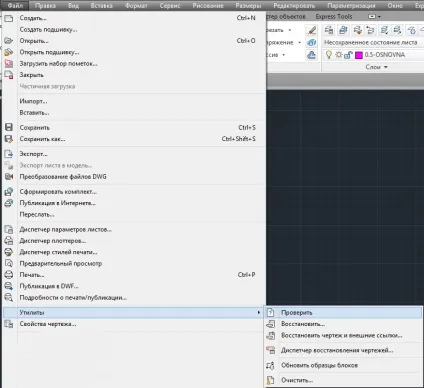
Task: Open the Формат menu
Action: (x=136, y=6)
